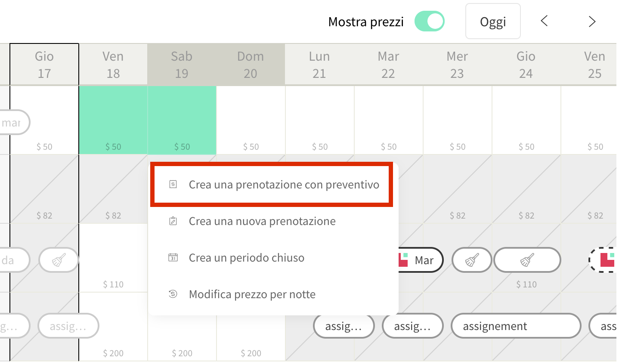Click the cleaning broom pill under Gio 17
The image size is (619, 364).
[59, 260]
